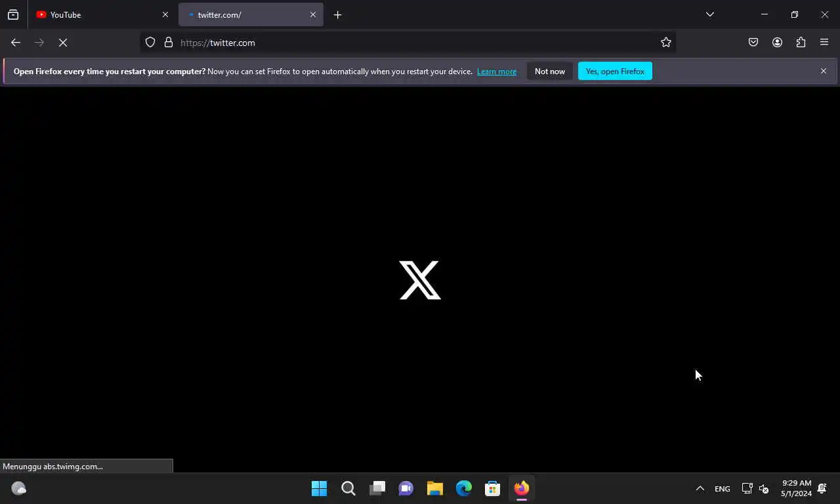Viewport: 840px width, 504px height.
Task: Close the twitter.com tab
Action: (x=313, y=14)
